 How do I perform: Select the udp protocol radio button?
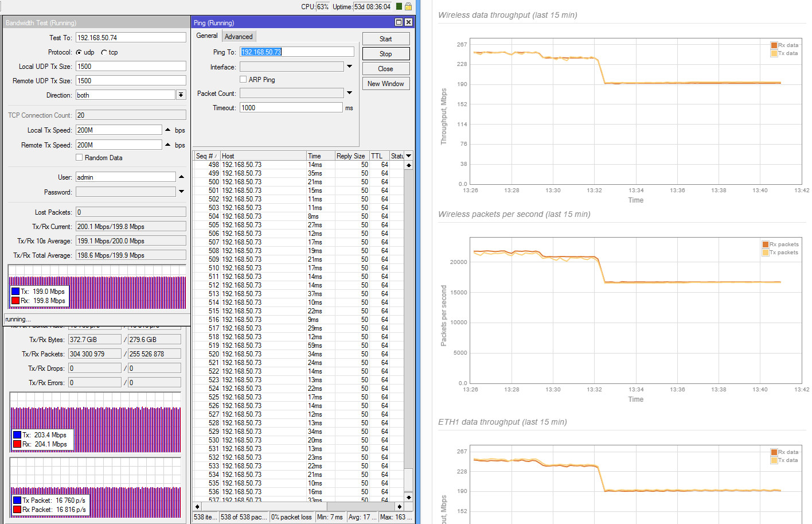point(79,52)
